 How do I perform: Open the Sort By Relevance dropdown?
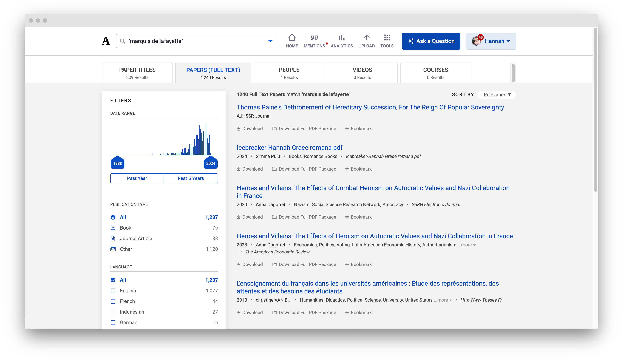(x=497, y=95)
